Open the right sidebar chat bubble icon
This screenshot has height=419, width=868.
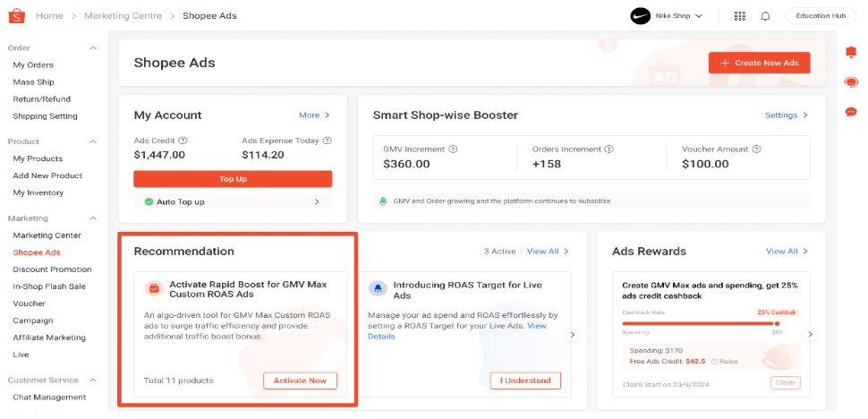pos(851,113)
